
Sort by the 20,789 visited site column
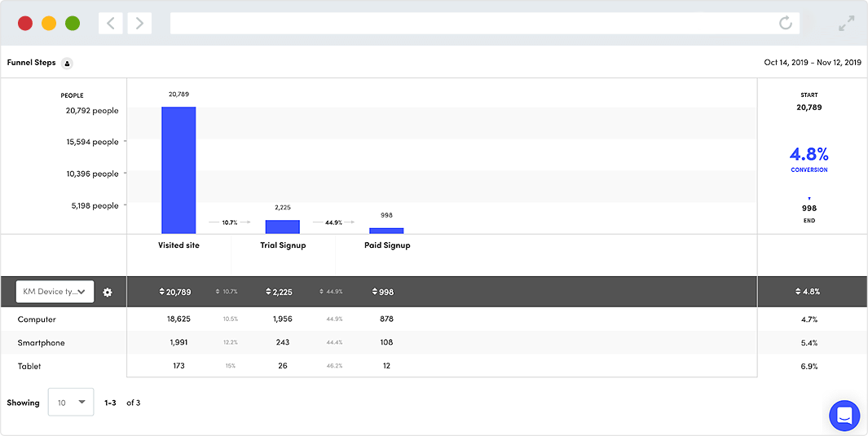coord(175,292)
